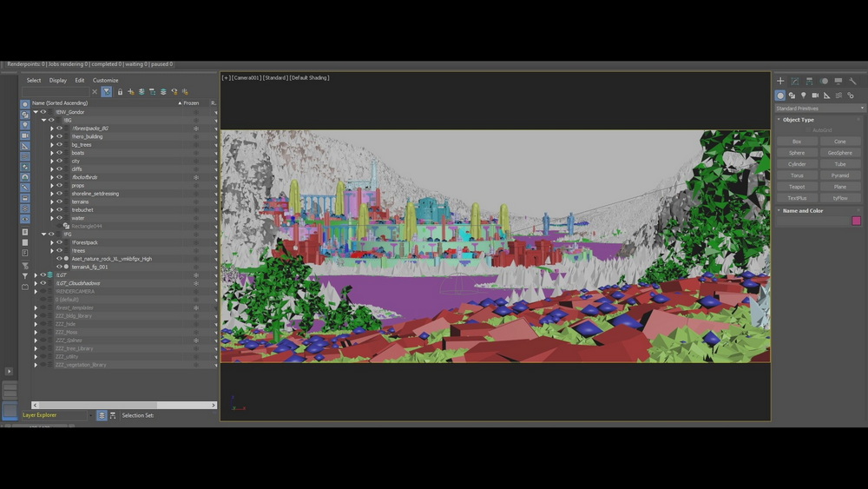Click the Hierarchy panel tab icon
Image resolution: width=868 pixels, height=489 pixels.
click(x=809, y=82)
